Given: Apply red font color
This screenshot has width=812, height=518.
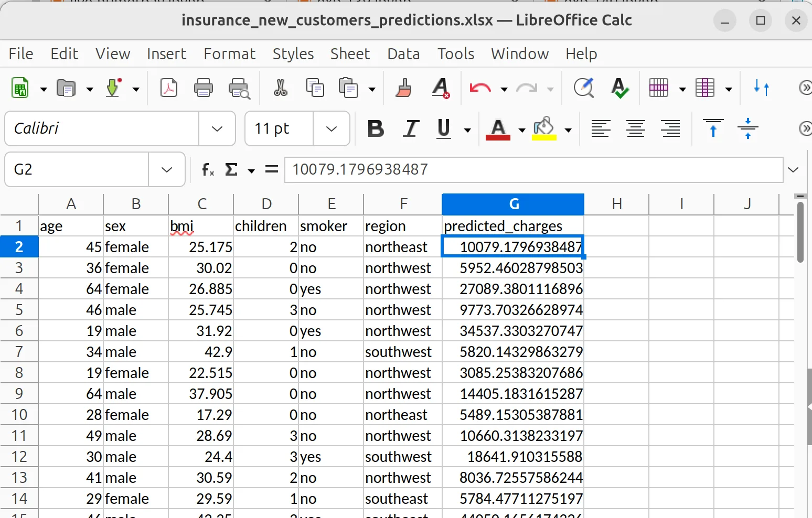Looking at the screenshot, I should (498, 129).
